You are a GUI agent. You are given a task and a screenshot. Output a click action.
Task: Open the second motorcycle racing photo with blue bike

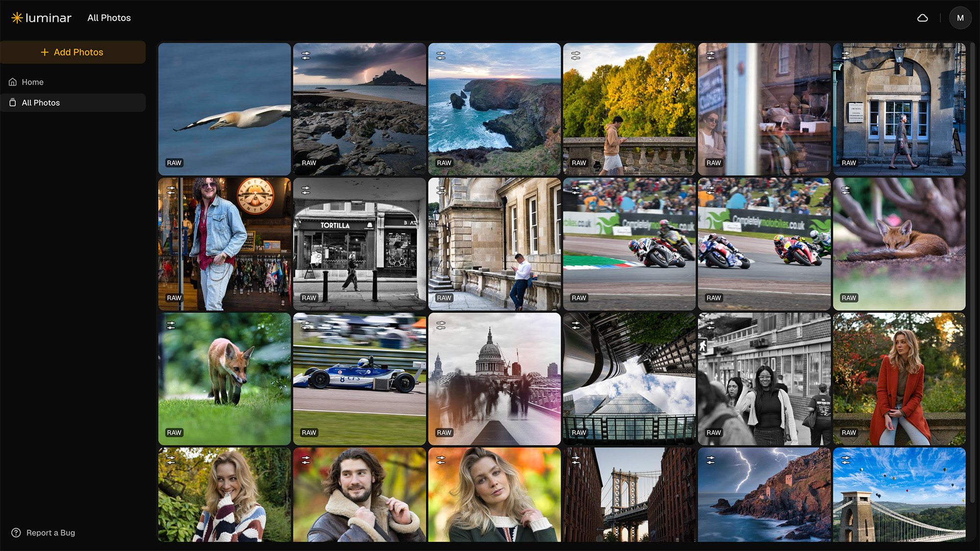click(x=764, y=244)
